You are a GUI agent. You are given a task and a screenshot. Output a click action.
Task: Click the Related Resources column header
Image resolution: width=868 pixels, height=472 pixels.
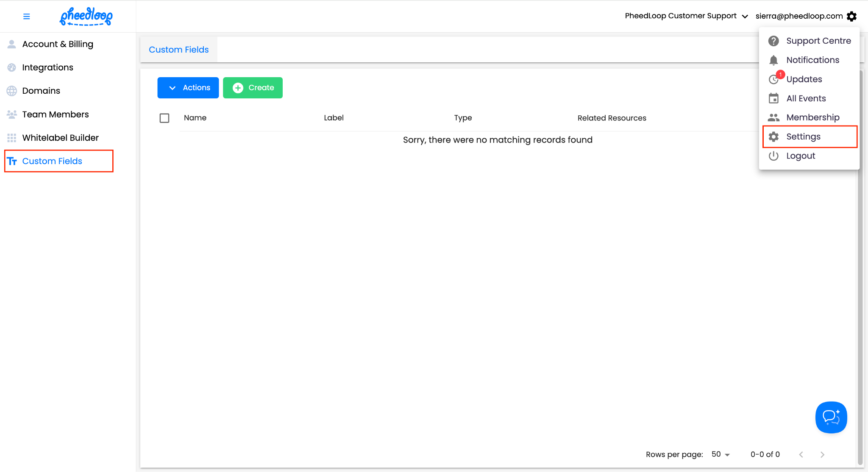(x=612, y=118)
